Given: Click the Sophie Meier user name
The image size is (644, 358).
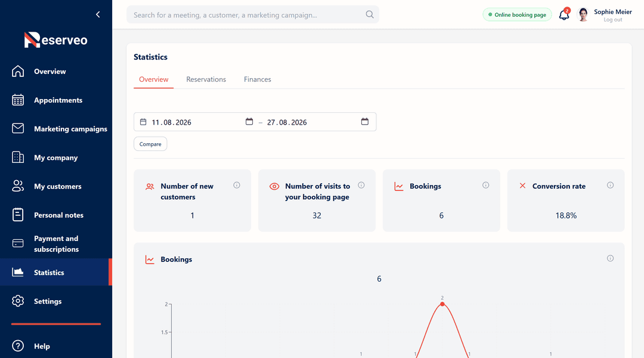Looking at the screenshot, I should pyautogui.click(x=613, y=11).
